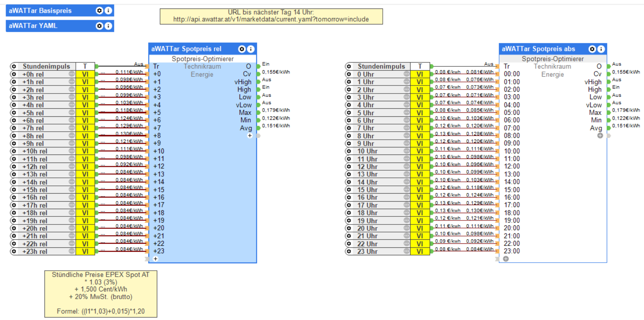Open gear icon on aWATTar Spotpreis abs header
The height and width of the screenshot is (320, 644).
coord(592,49)
